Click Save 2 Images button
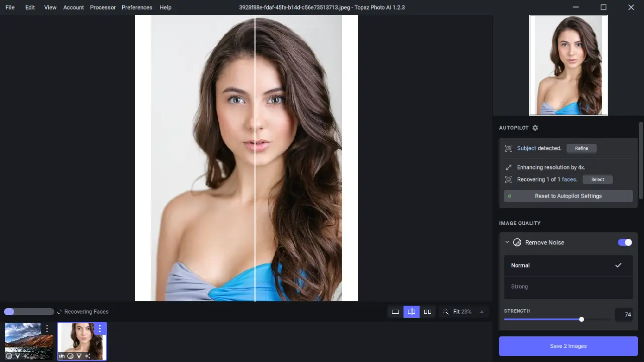This screenshot has width=644, height=362. pos(569,346)
